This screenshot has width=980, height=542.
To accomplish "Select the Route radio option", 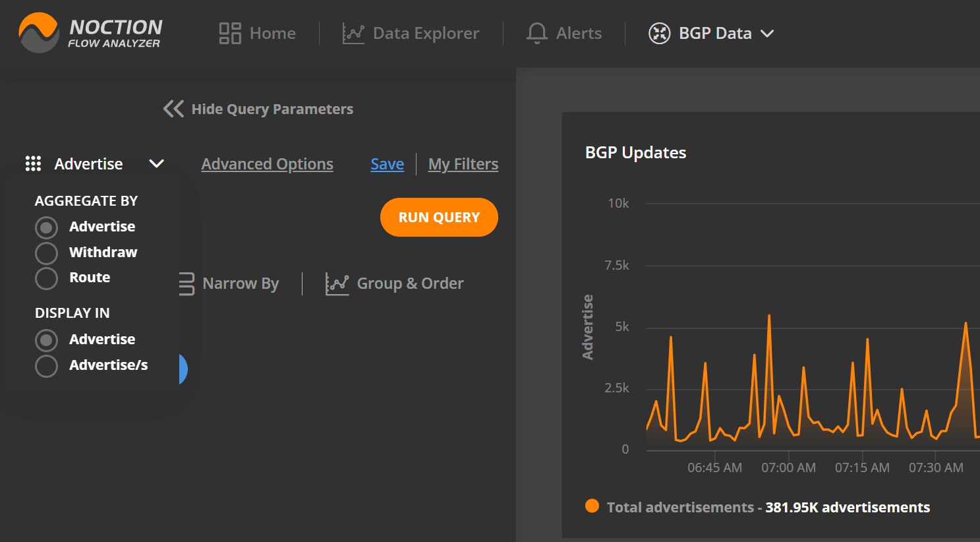I will (x=46, y=278).
